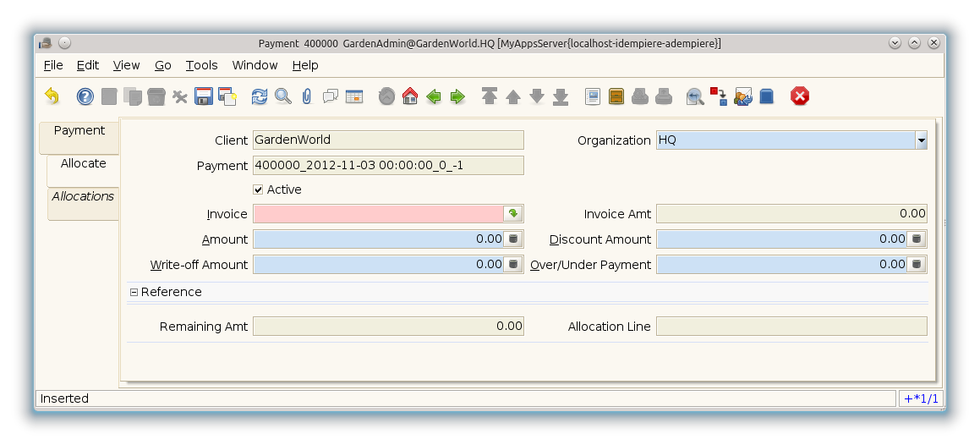Click the Over/Under Payment input field
Image resolution: width=980 pixels, height=445 pixels.
[x=781, y=265]
